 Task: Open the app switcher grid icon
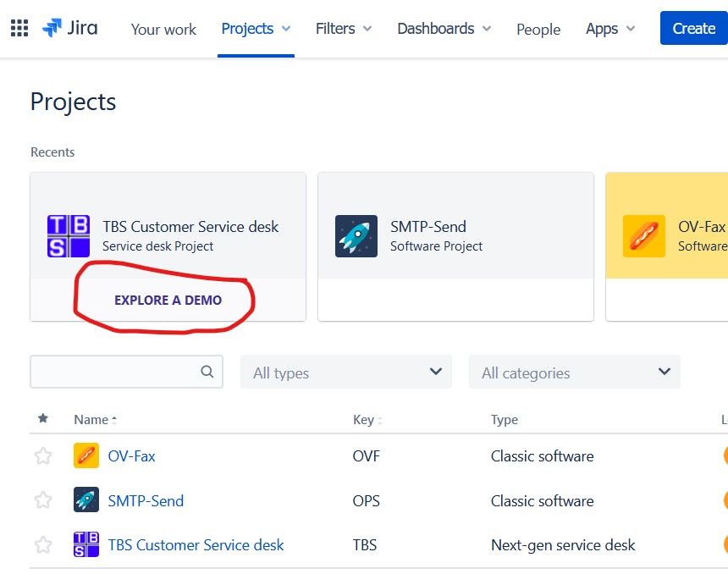[19, 28]
